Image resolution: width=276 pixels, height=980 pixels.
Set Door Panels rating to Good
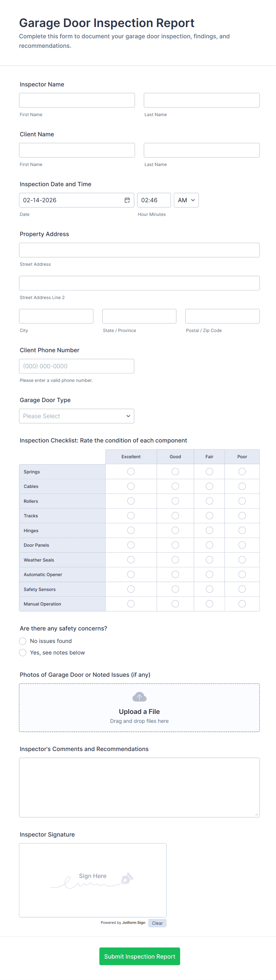click(175, 545)
